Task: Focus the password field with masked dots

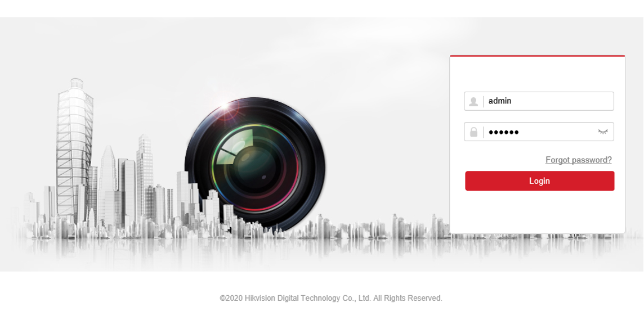Action: click(x=539, y=132)
